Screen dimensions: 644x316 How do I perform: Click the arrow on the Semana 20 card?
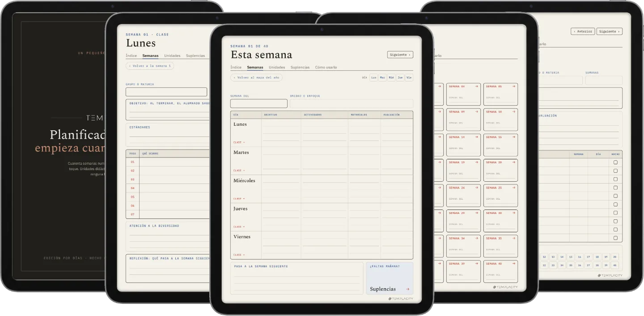[514, 162]
